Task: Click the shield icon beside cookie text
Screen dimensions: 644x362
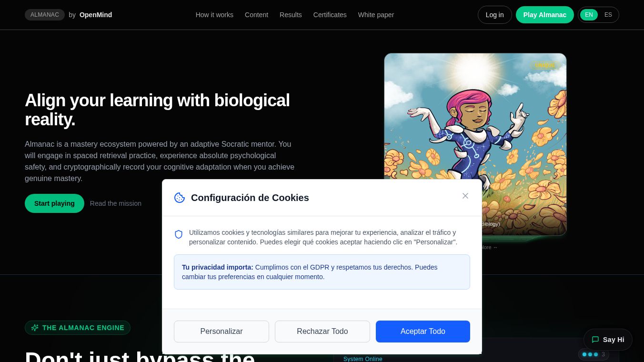Action: (179, 234)
